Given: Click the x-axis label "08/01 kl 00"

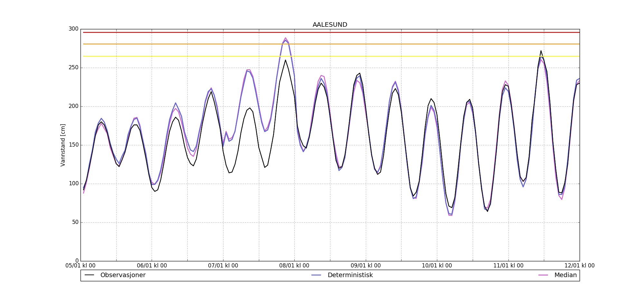Looking at the screenshot, I should [294, 266].
